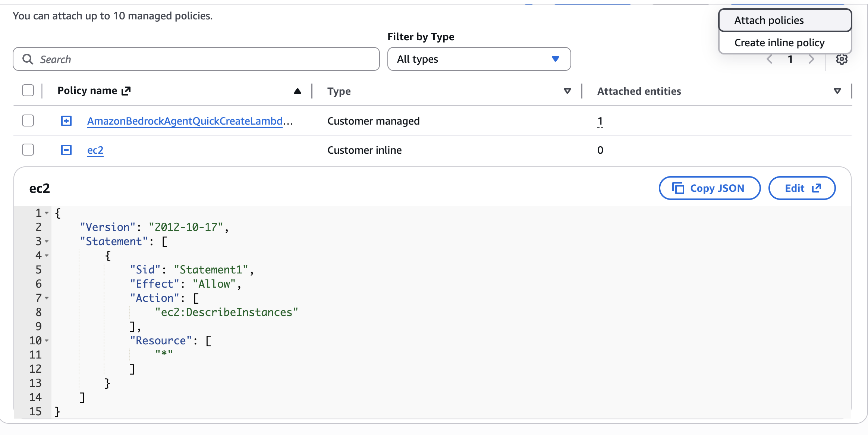Expand the AmazonBedrockAgentQuickCreateLambda policy row

click(66, 121)
